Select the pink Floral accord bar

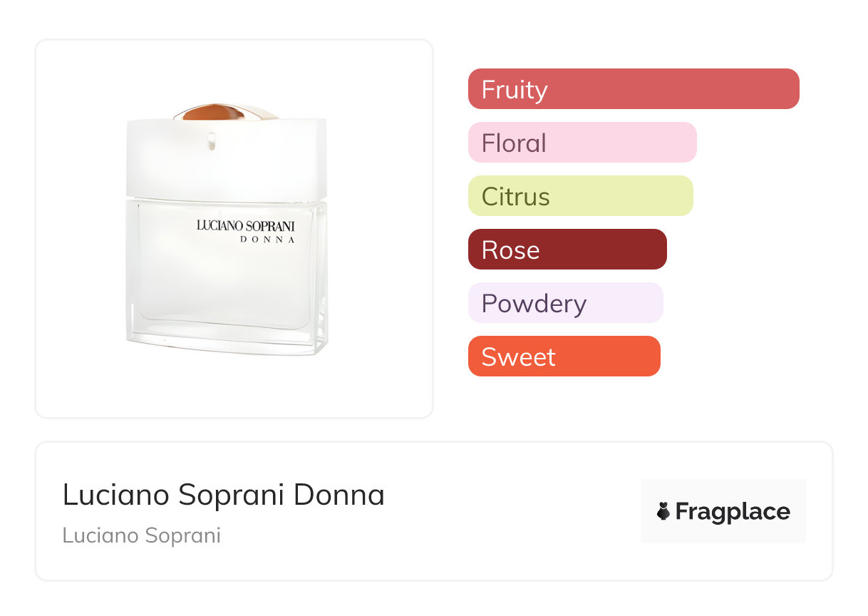pyautogui.click(x=582, y=143)
